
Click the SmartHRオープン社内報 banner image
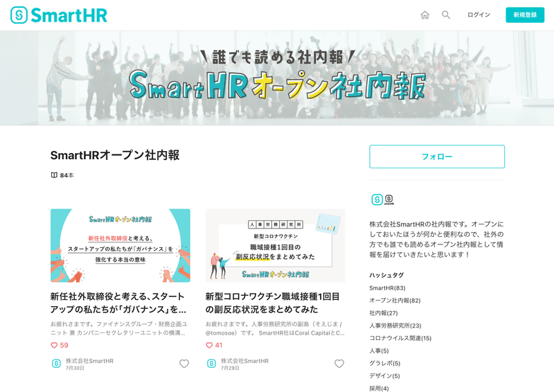(x=277, y=78)
